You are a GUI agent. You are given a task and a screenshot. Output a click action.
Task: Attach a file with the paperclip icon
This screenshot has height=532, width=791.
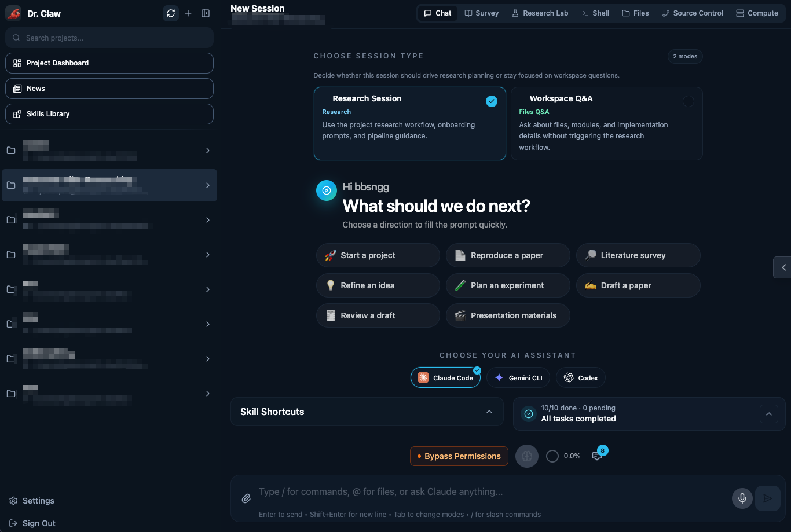point(246,498)
